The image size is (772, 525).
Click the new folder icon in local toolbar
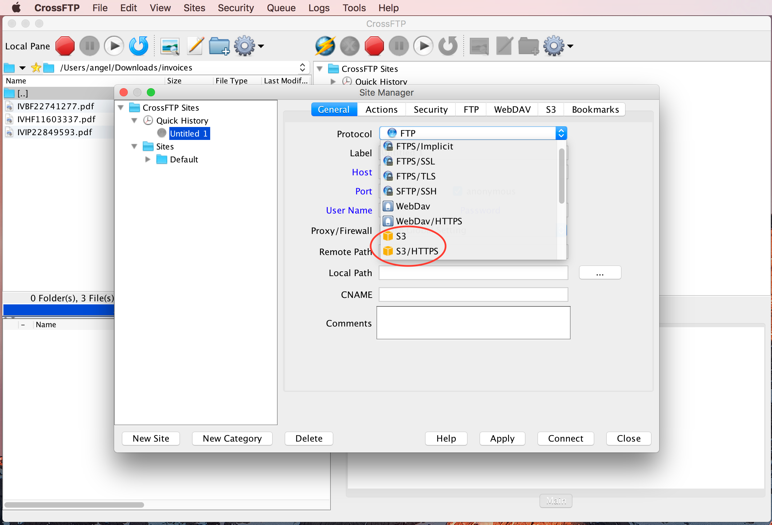pyautogui.click(x=219, y=46)
